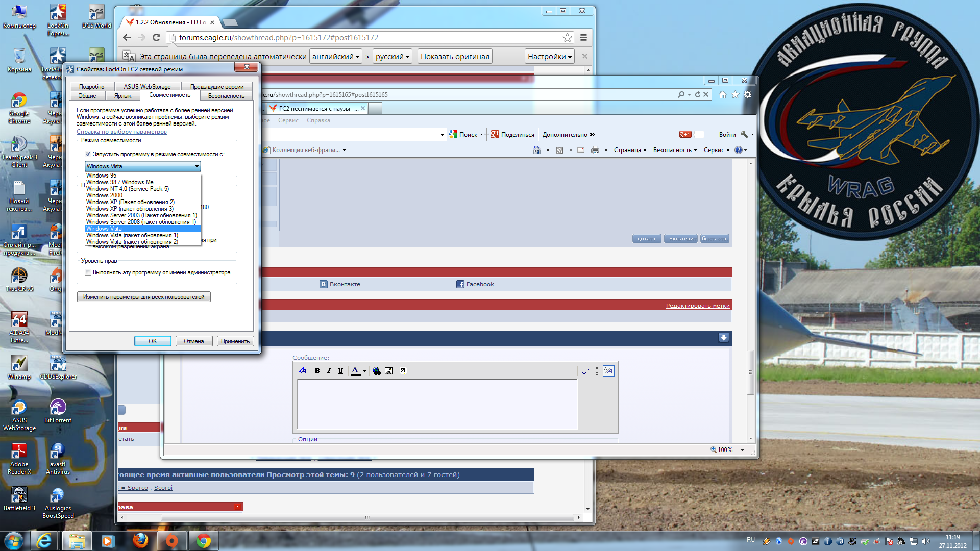Expand the text color dropdown arrow

(x=364, y=371)
